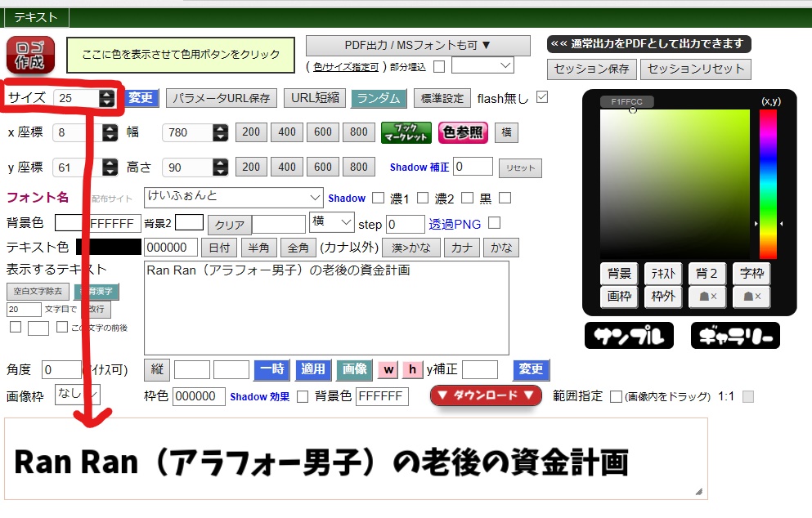Open the ギャラリー button

735,336
